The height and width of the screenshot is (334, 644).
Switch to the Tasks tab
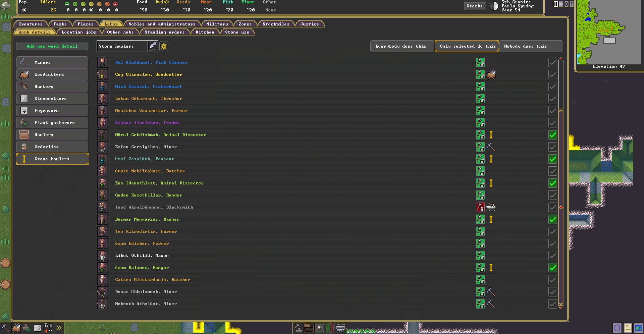[60, 24]
